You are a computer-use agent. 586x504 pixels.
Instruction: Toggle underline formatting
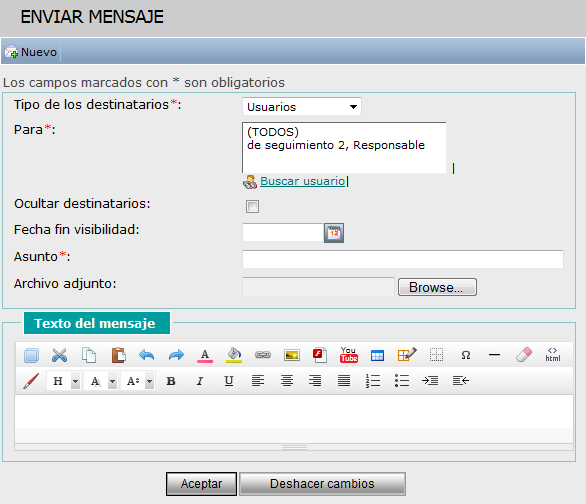[229, 381]
